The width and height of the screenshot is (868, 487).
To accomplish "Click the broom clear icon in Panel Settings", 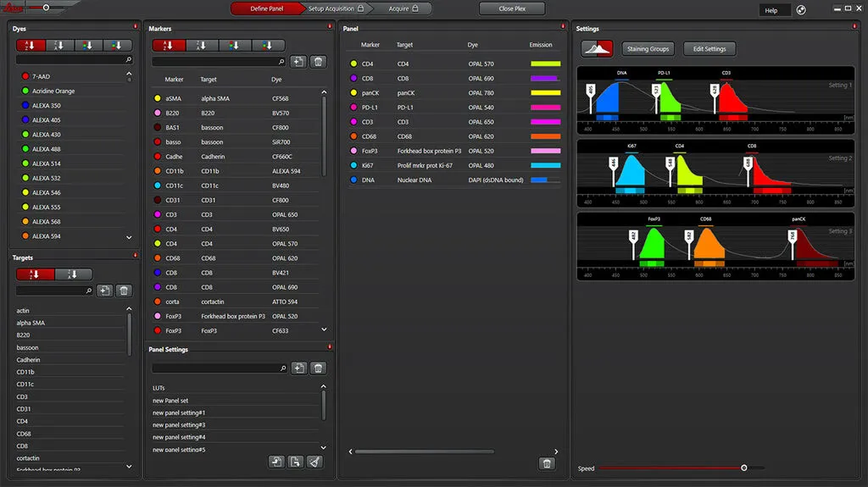I will [314, 462].
